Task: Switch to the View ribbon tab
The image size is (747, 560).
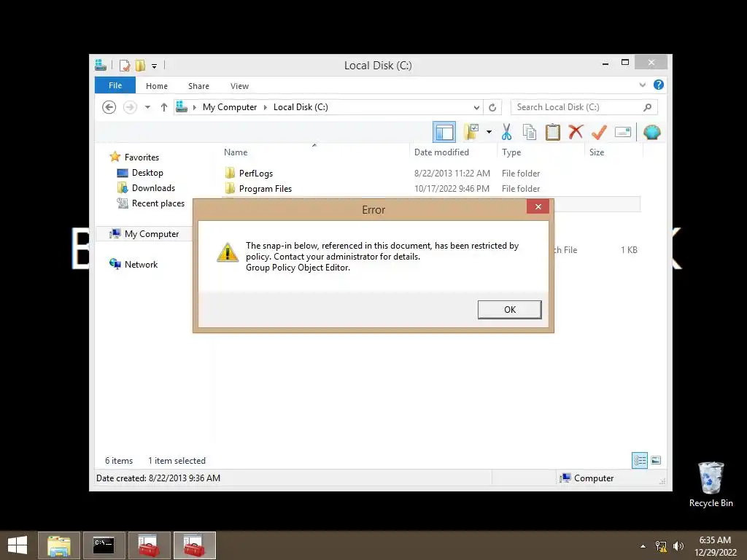Action: point(239,86)
